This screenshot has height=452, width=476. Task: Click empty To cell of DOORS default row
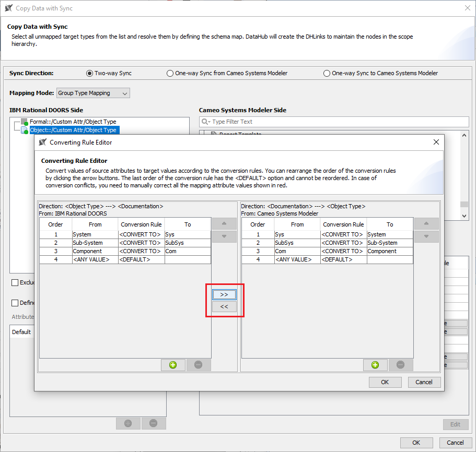coord(188,259)
